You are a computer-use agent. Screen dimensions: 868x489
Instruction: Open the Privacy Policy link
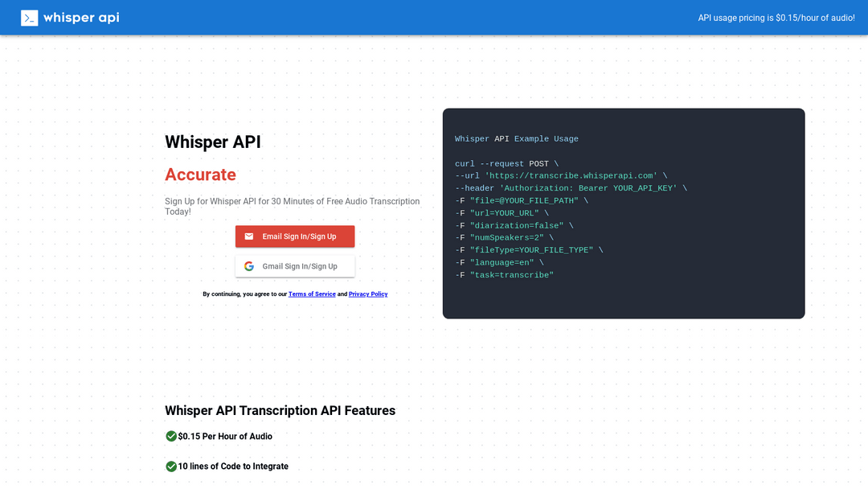[368, 294]
